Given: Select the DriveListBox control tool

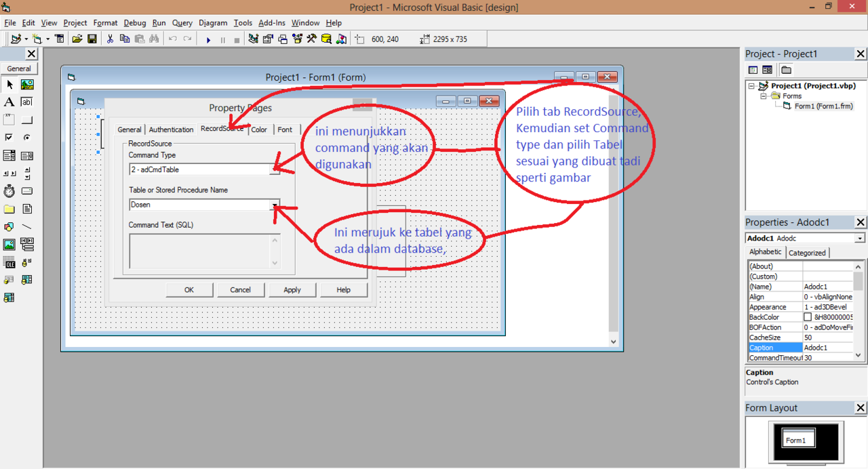Looking at the screenshot, I should click(x=27, y=191).
